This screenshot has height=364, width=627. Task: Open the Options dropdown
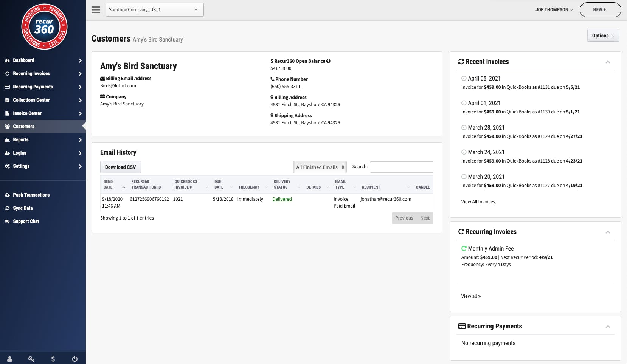pyautogui.click(x=603, y=36)
